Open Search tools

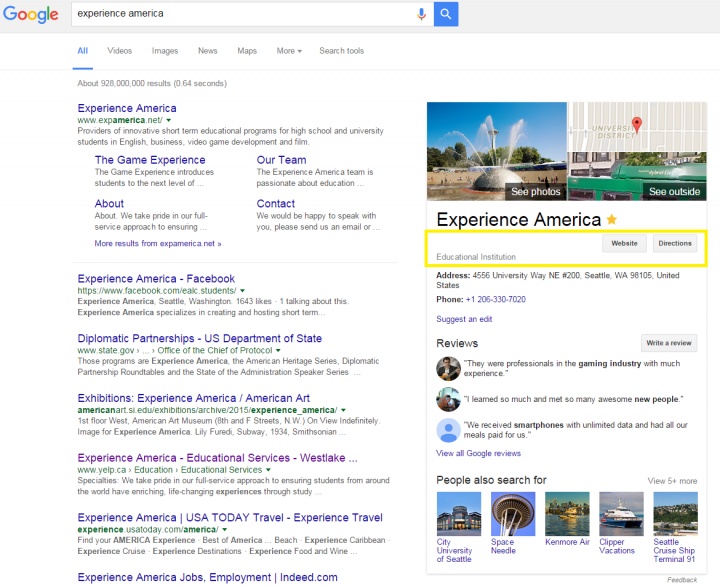coord(342,51)
